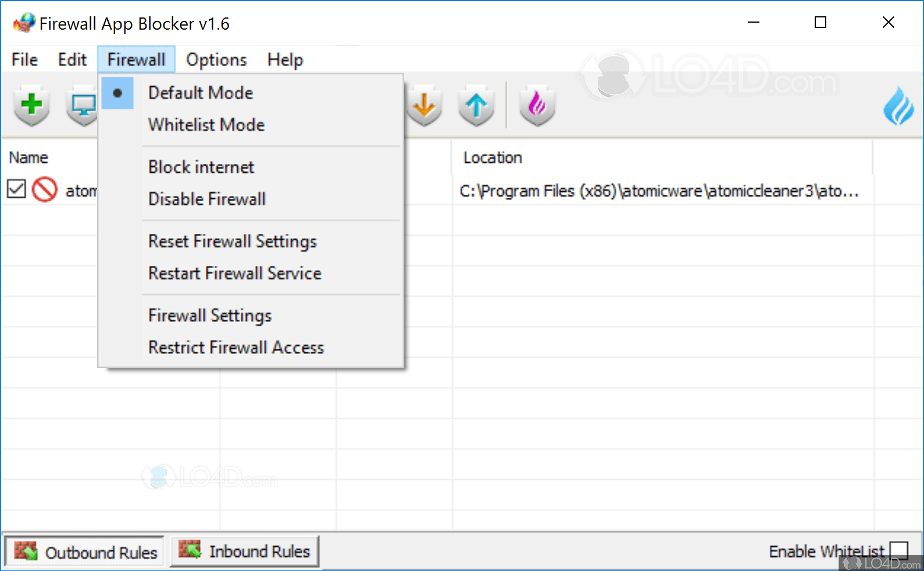The height and width of the screenshot is (571, 924).
Task: Click the Outbound Rules brick icon
Action: tap(27, 551)
